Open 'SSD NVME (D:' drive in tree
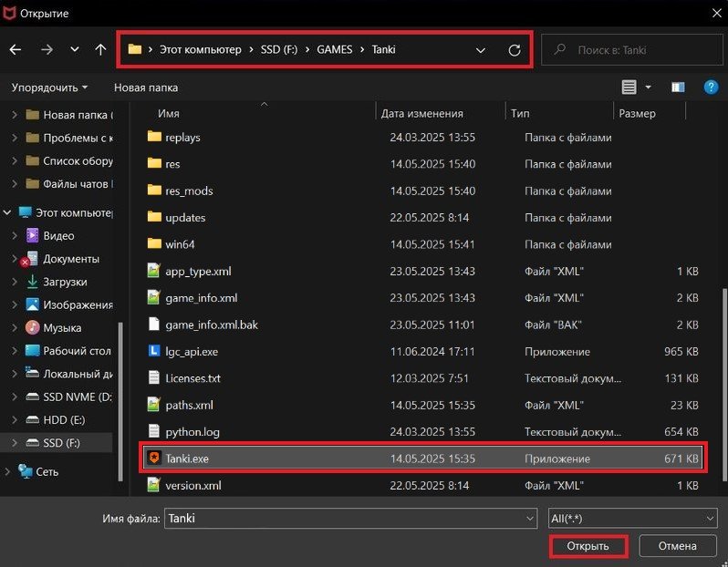Screen dimensions: 728x567 [x=68, y=397]
